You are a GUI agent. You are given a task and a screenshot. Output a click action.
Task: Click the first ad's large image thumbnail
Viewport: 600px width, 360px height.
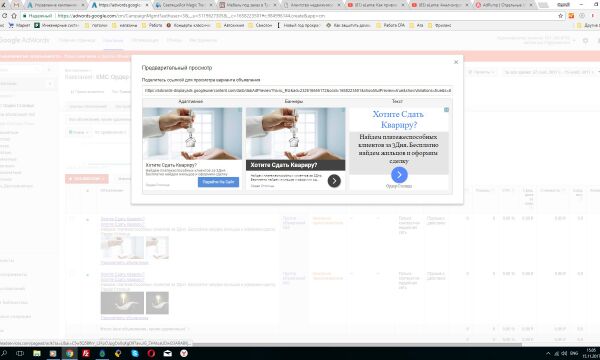click(x=122, y=248)
